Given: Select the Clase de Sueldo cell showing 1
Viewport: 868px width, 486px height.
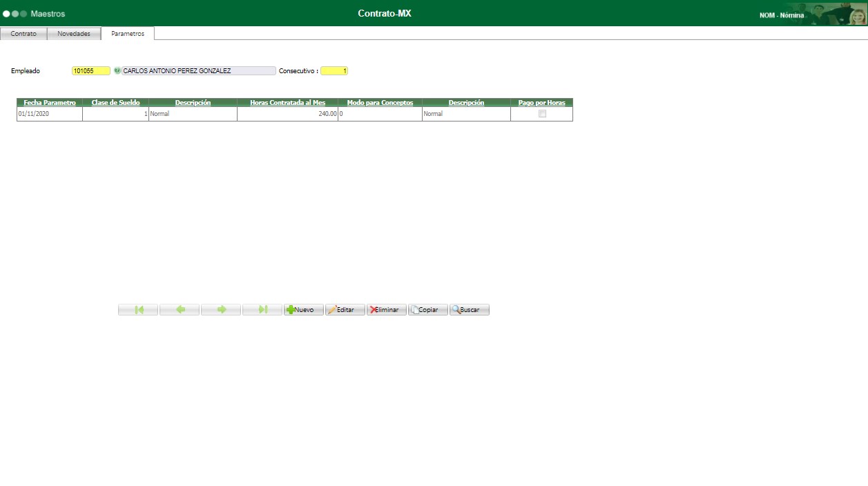Looking at the screenshot, I should pos(115,114).
